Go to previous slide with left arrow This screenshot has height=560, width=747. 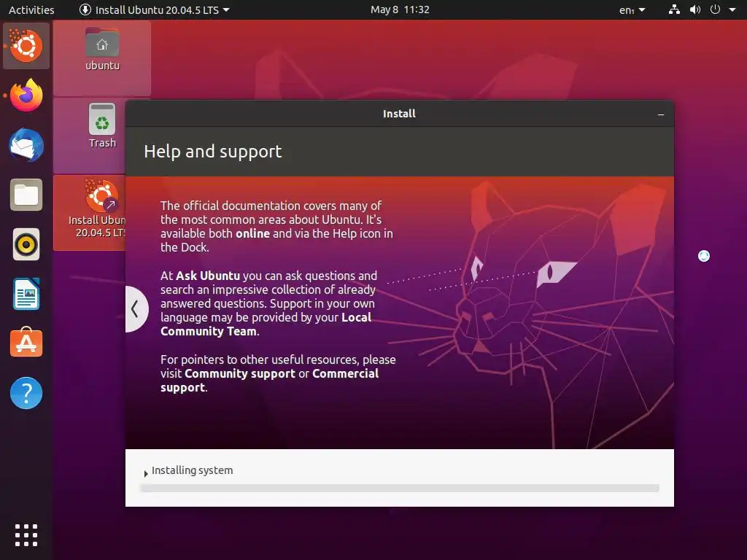[x=135, y=308]
